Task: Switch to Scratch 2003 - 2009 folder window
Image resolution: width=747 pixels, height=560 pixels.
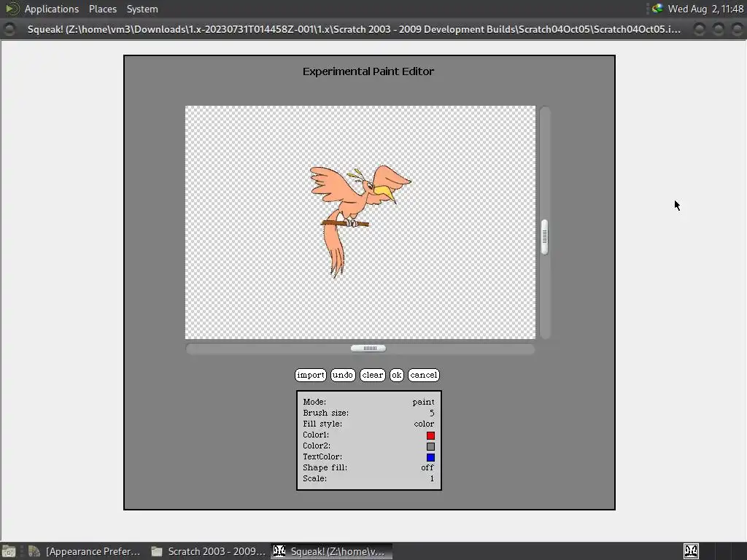Action: (x=208, y=551)
